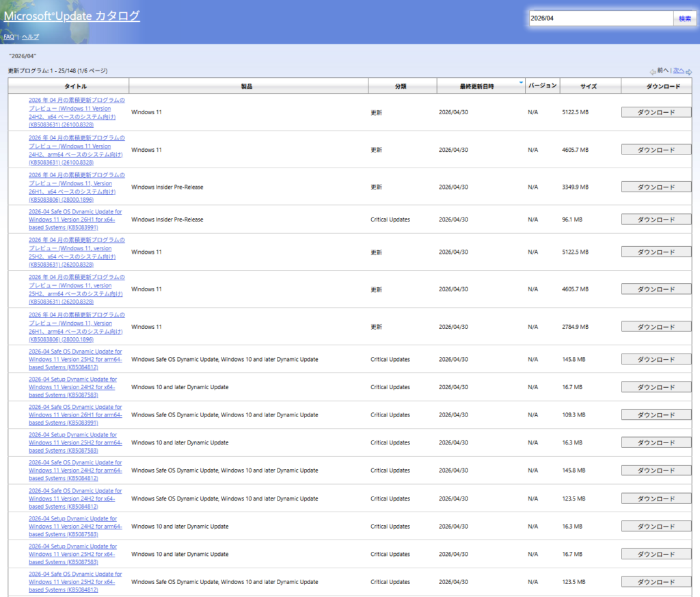Open Setup Dynamic Update 25H2 arm64 KB5087583 link

75,442
